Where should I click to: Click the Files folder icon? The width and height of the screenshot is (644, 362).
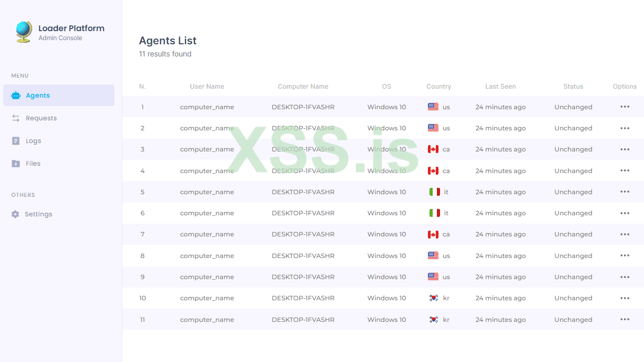[x=16, y=164]
